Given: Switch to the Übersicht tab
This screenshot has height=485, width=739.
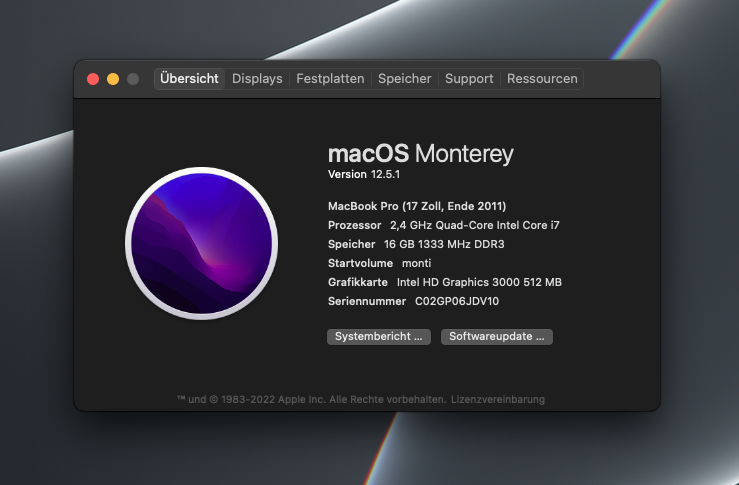Looking at the screenshot, I should coord(189,79).
